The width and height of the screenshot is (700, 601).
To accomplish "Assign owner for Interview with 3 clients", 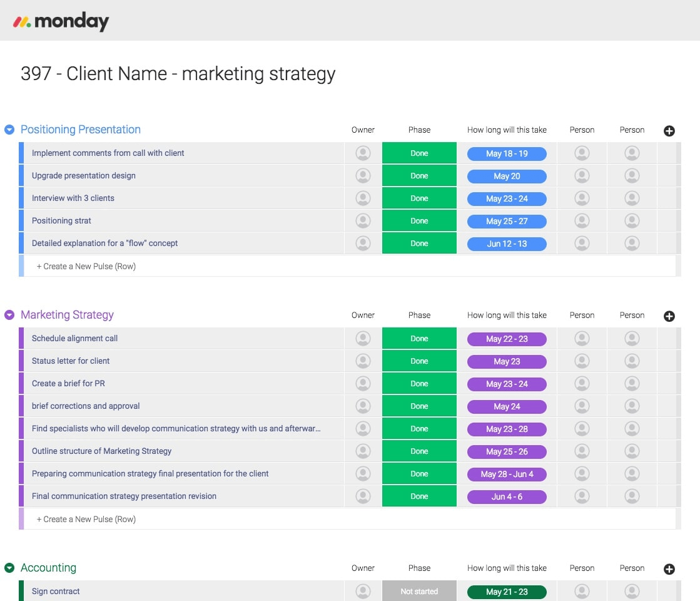I will tap(363, 198).
